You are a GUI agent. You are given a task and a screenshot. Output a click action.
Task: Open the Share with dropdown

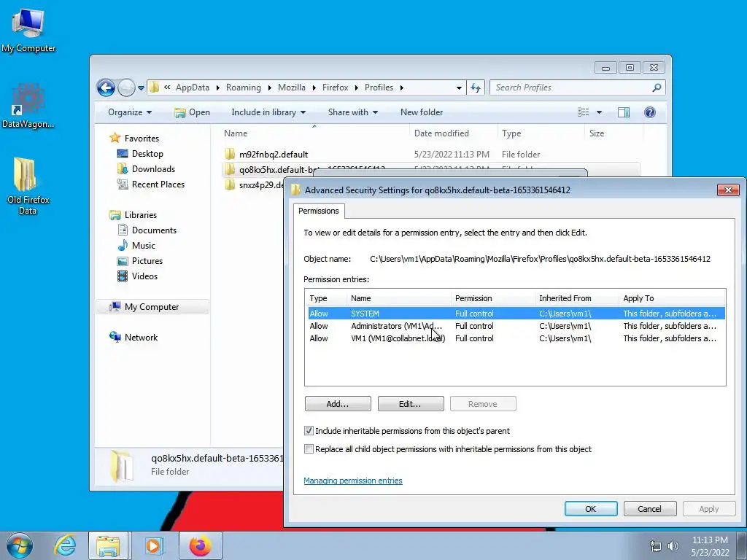[352, 112]
